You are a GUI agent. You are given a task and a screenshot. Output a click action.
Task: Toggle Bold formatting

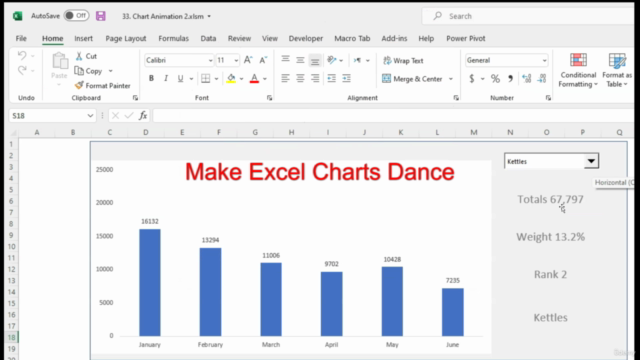click(151, 78)
